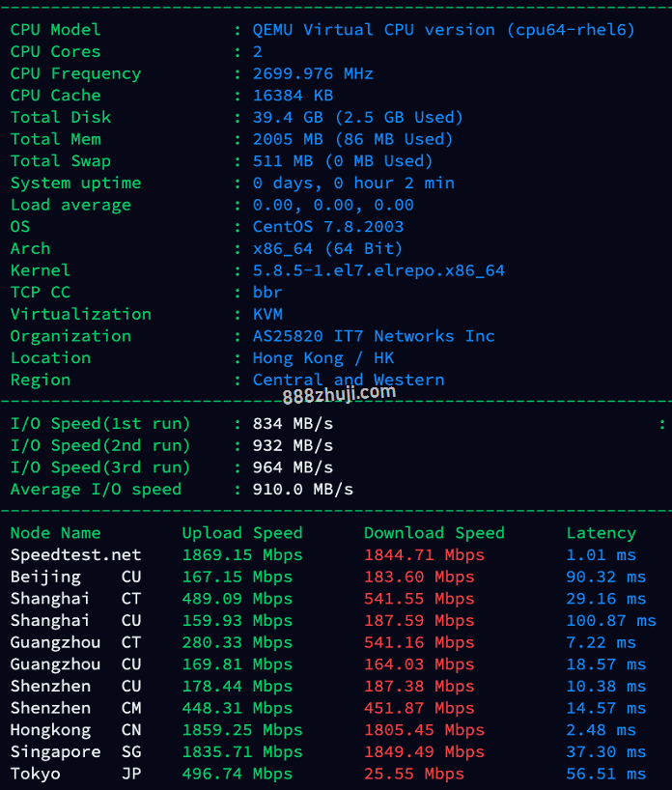Select the AS25820 IT7 Networks Inc text
The height and width of the screenshot is (790, 672).
[x=374, y=336]
